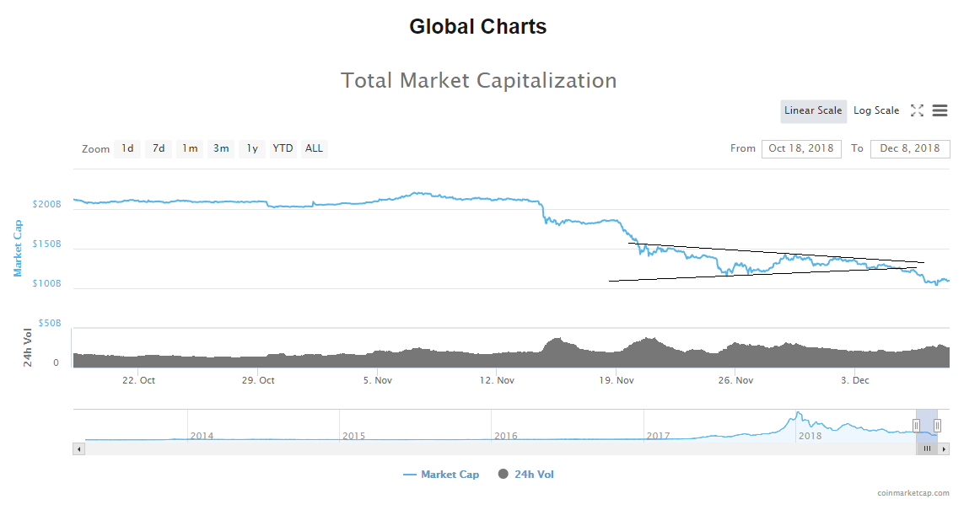Click the navigator right range handle
This screenshot has width=980, height=510.
click(x=937, y=426)
